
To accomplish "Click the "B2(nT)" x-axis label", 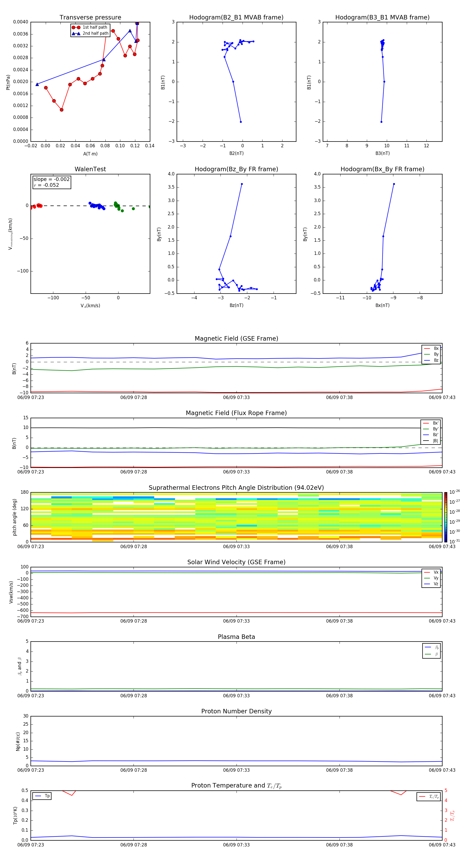I will pyautogui.click(x=236, y=153).
